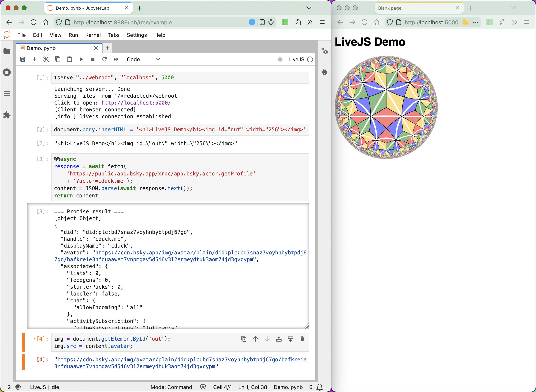Go to browser home in the JupyterLab window
Image resolution: width=536 pixels, height=392 pixels.
(45, 22)
